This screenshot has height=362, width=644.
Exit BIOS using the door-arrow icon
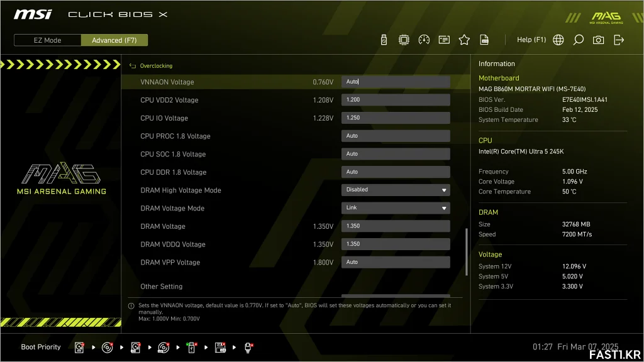619,40
